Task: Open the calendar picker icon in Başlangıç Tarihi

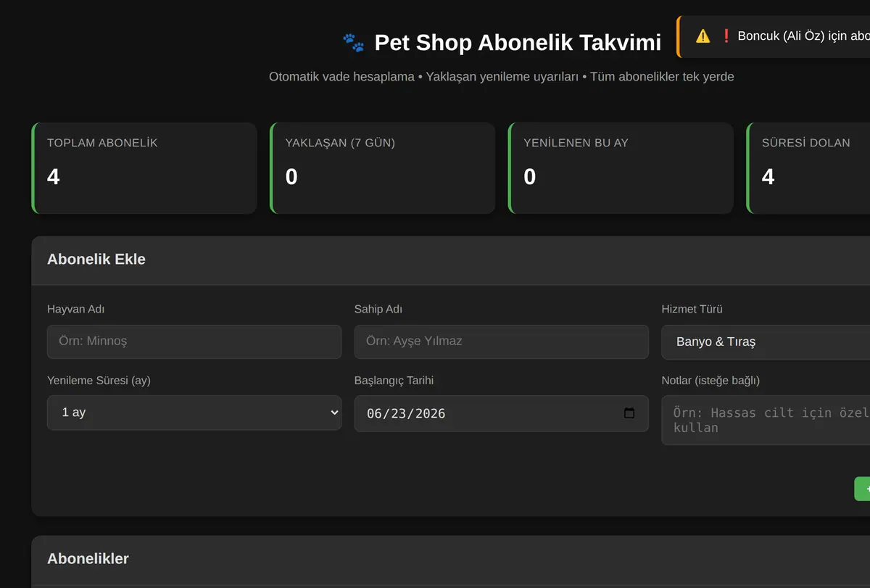Action: click(x=629, y=413)
